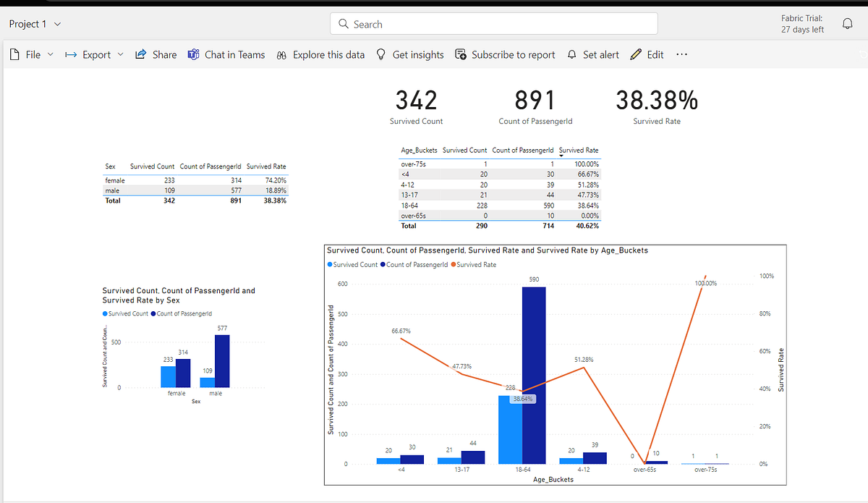Click the Get insights lightbulb icon
The image size is (868, 503).
[381, 54]
